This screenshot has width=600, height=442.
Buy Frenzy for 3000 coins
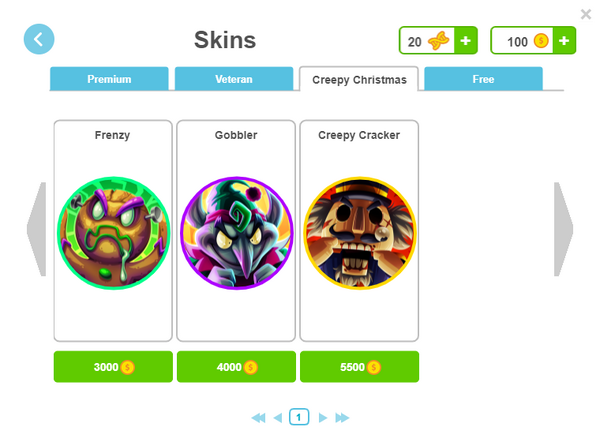click(113, 367)
